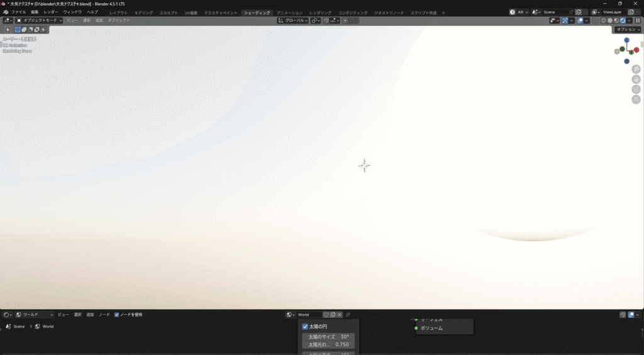This screenshot has width=644, height=355.
Task: Select solid viewport shading
Action: point(610,21)
